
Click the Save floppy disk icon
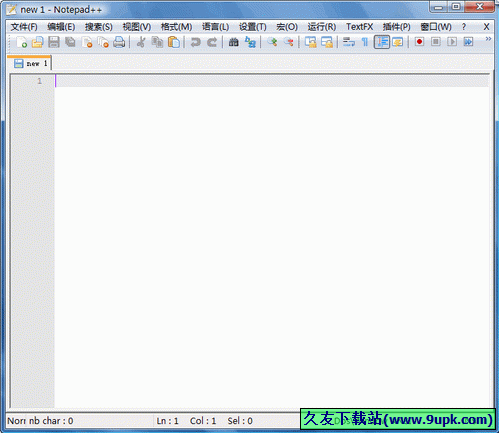click(x=54, y=42)
